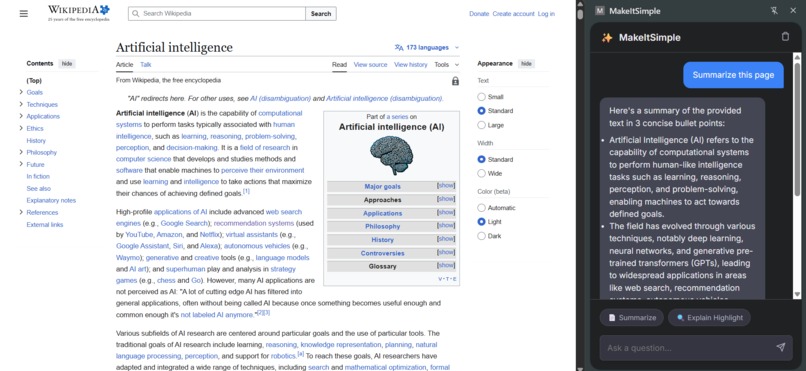
Task: Click the magnifier icon in the search box
Action: (x=136, y=14)
